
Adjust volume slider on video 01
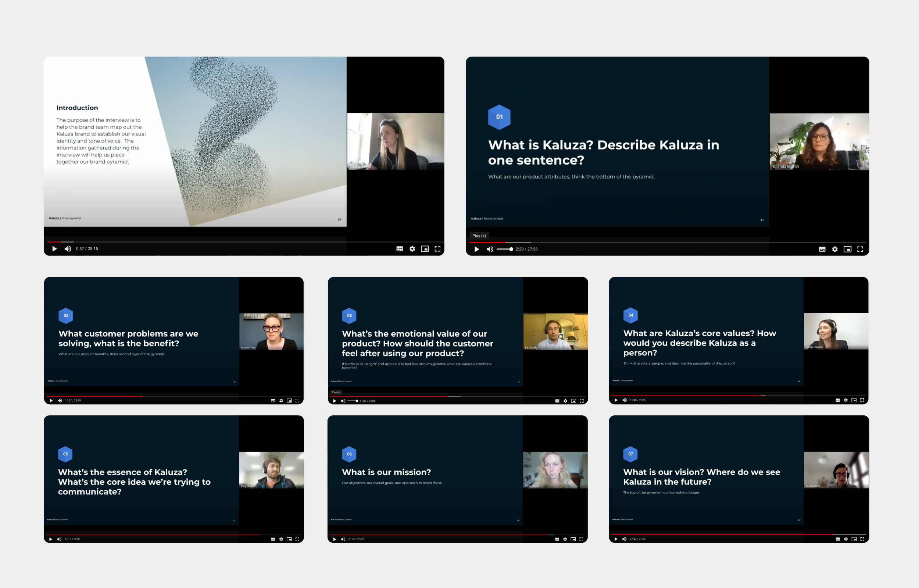[504, 249]
